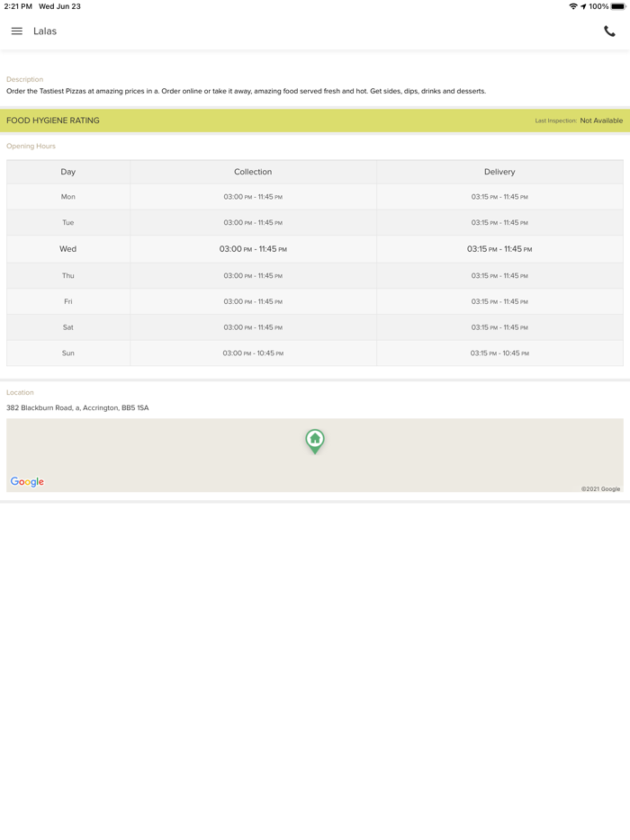Screen dimensions: 630x840
Task: Tap the 2:21 PM status bar clock
Action: [18, 6]
